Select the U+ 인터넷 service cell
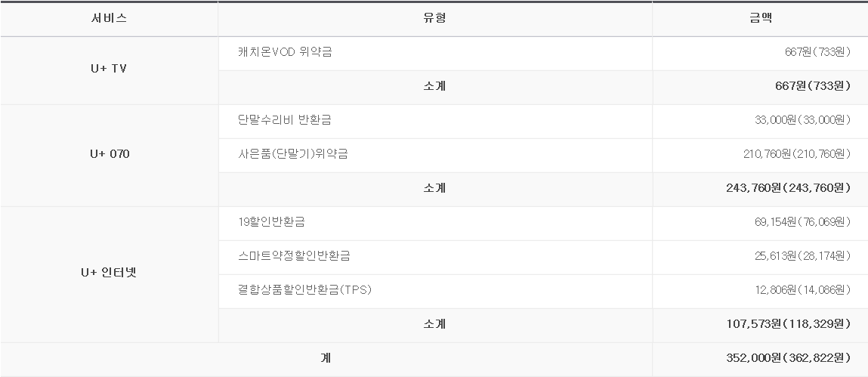Screen dimensions: 868x377 109,273
